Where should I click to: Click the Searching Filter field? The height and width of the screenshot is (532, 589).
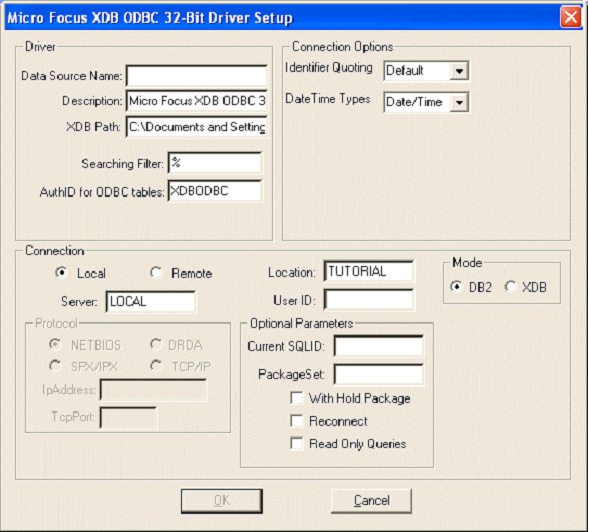click(x=214, y=163)
